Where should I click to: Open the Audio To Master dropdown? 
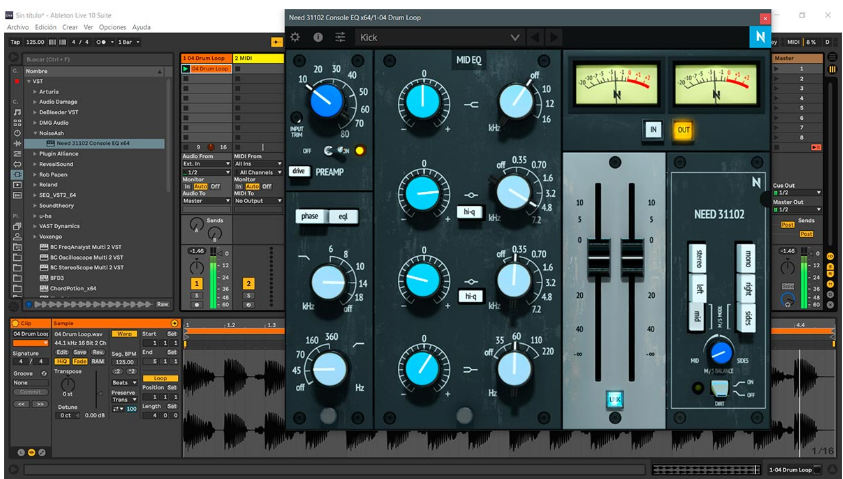(x=206, y=201)
